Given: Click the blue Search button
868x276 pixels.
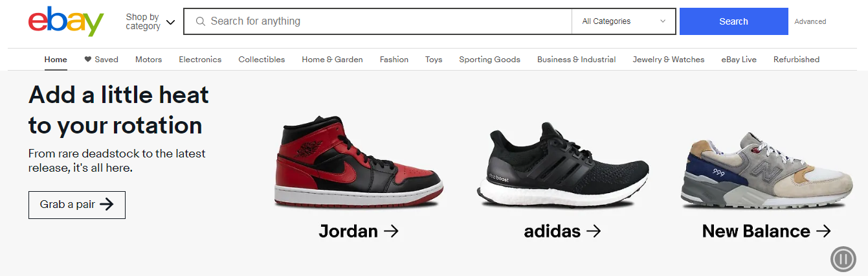Looking at the screenshot, I should [x=733, y=21].
